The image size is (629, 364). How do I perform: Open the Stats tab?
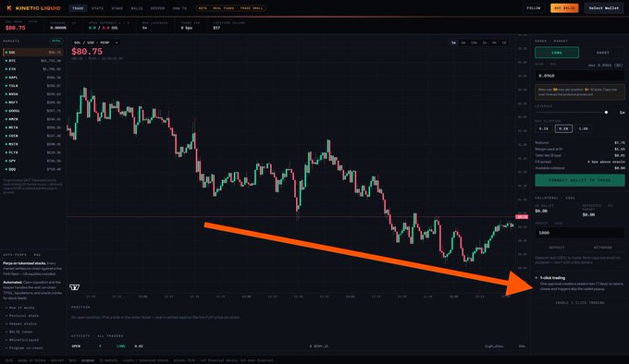point(97,8)
